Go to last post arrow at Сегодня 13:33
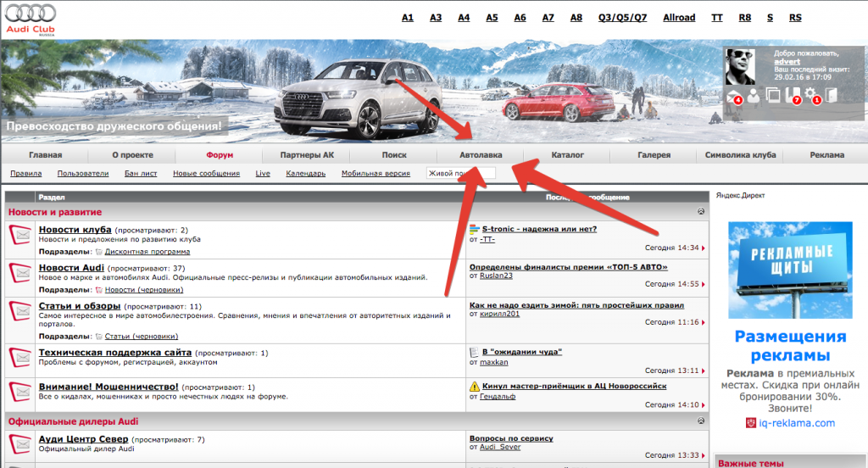Viewport: 868px width, 468px height. 703,456
